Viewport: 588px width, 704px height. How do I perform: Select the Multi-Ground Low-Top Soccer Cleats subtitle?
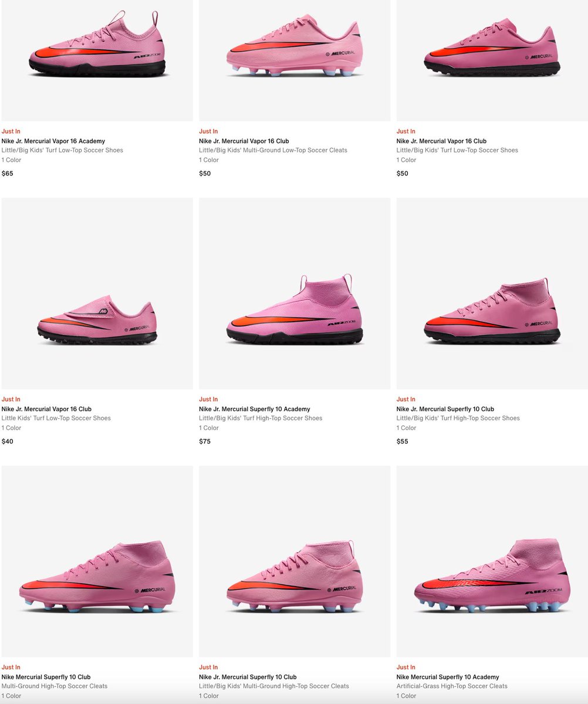[273, 151]
